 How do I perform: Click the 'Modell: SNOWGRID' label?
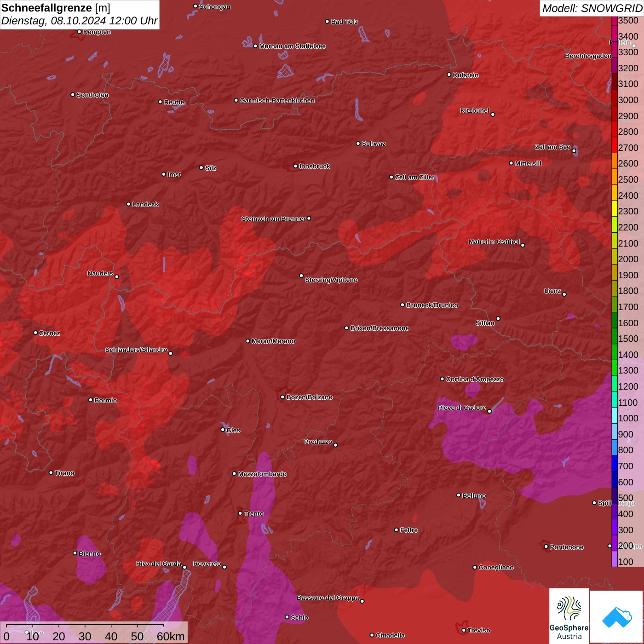tap(592, 8)
